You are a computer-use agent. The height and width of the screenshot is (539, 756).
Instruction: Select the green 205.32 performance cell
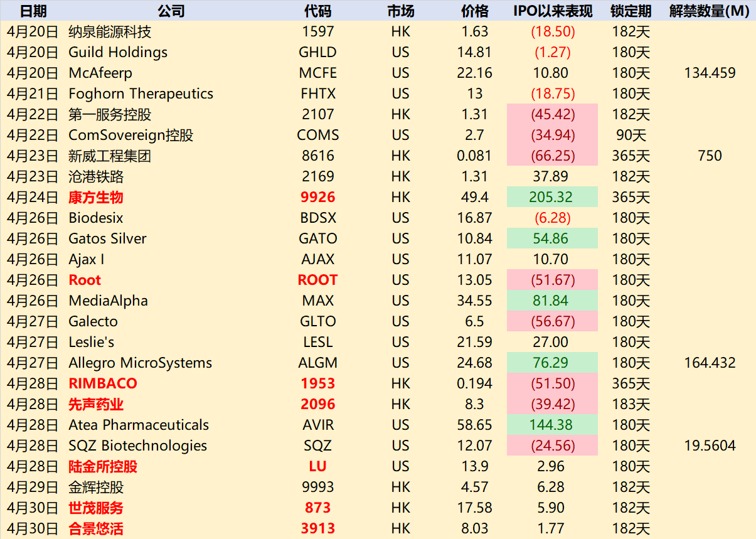551,197
